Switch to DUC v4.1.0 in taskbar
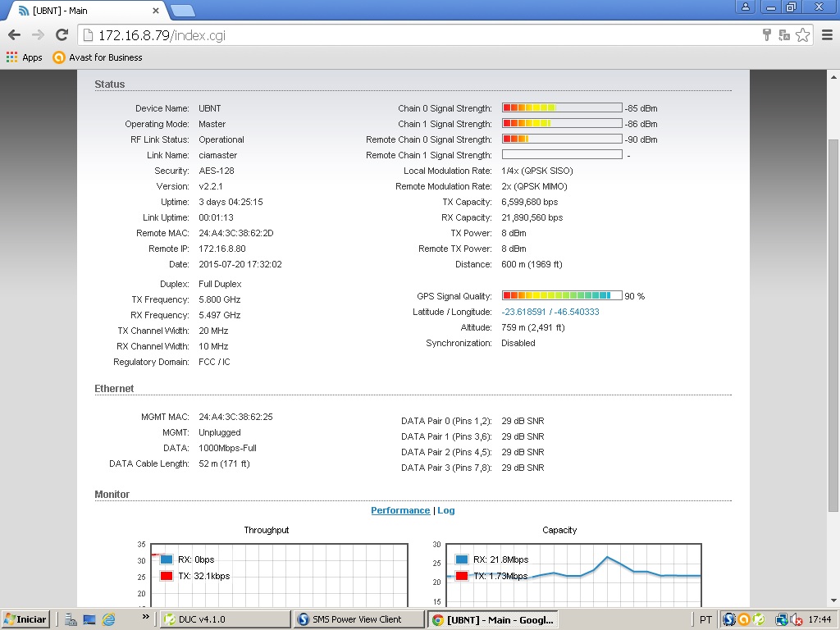Screen dimensions: 840x630 (225, 619)
